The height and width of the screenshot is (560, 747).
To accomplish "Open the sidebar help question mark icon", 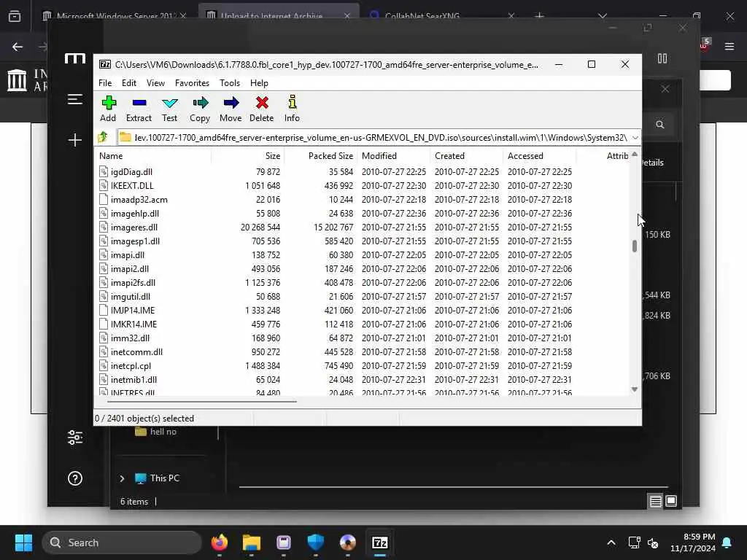I will [x=75, y=478].
